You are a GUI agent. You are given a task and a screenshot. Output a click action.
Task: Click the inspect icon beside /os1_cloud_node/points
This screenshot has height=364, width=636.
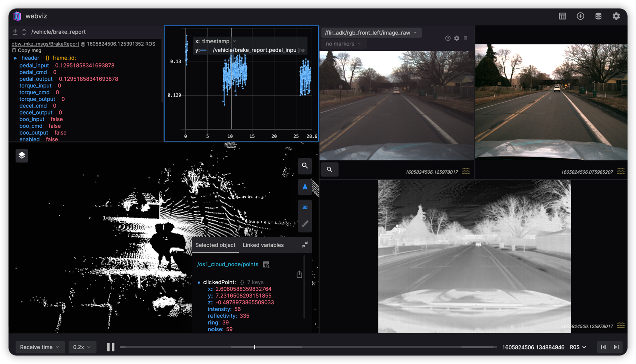266,264
